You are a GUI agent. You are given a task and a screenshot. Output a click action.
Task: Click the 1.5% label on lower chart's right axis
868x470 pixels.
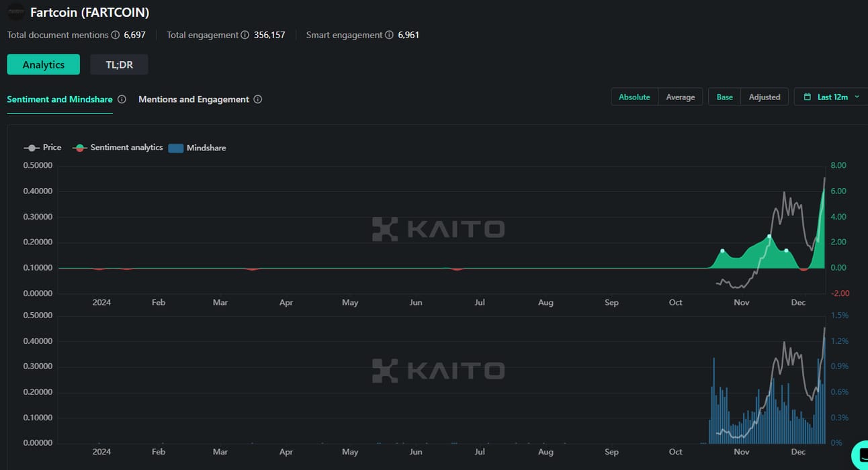[x=840, y=316]
